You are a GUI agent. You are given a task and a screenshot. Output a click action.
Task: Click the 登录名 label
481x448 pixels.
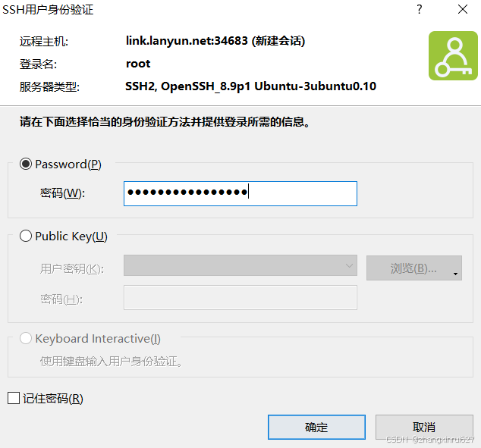38,64
